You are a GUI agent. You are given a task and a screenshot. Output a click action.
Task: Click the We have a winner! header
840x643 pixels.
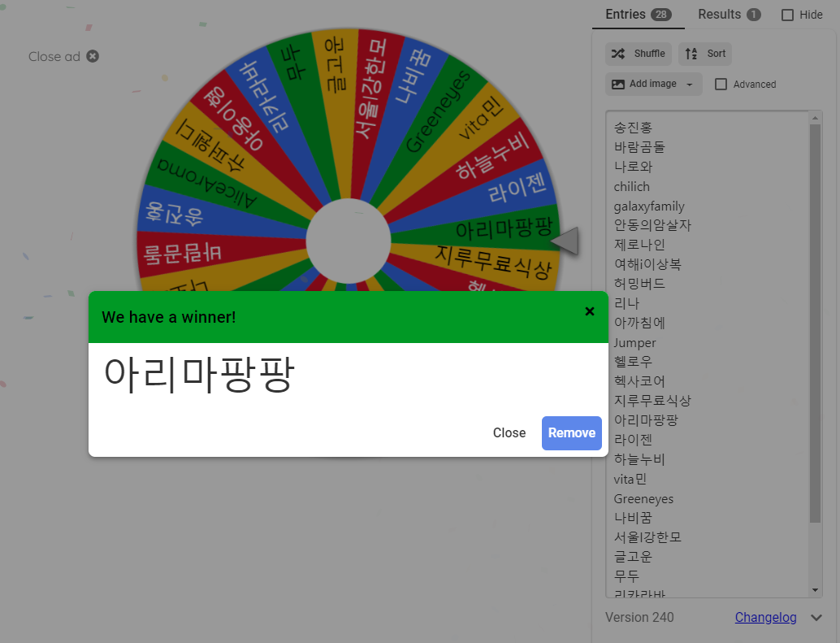click(169, 317)
